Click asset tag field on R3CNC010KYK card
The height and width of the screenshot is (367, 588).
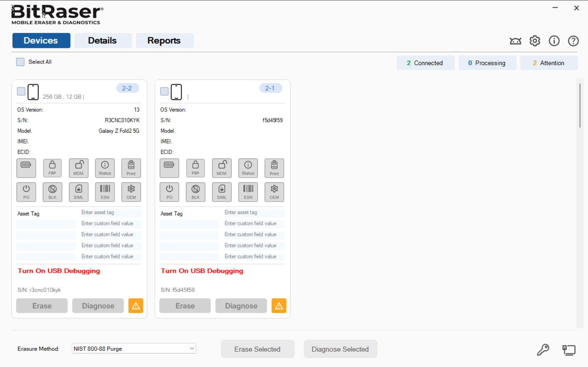[110, 212]
